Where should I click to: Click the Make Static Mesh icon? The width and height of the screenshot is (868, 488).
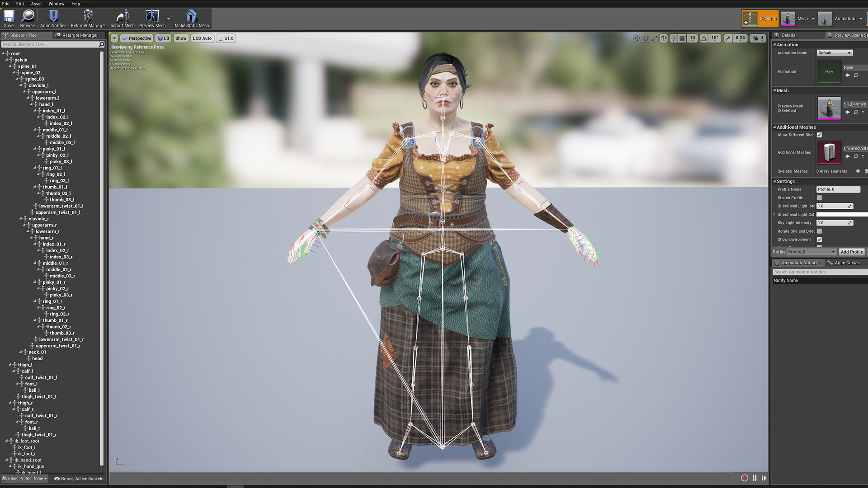point(192,19)
